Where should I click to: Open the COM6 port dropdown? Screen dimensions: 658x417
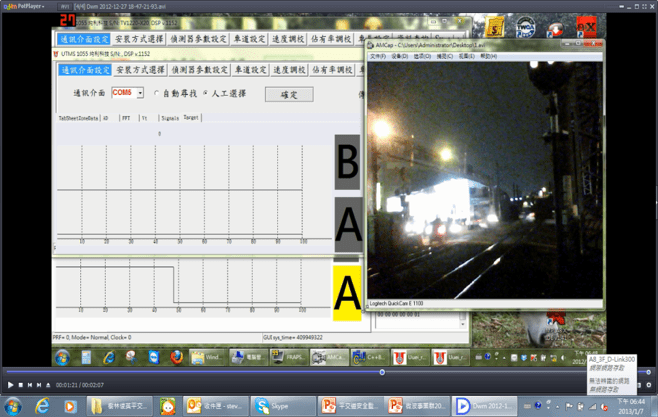[x=140, y=93]
